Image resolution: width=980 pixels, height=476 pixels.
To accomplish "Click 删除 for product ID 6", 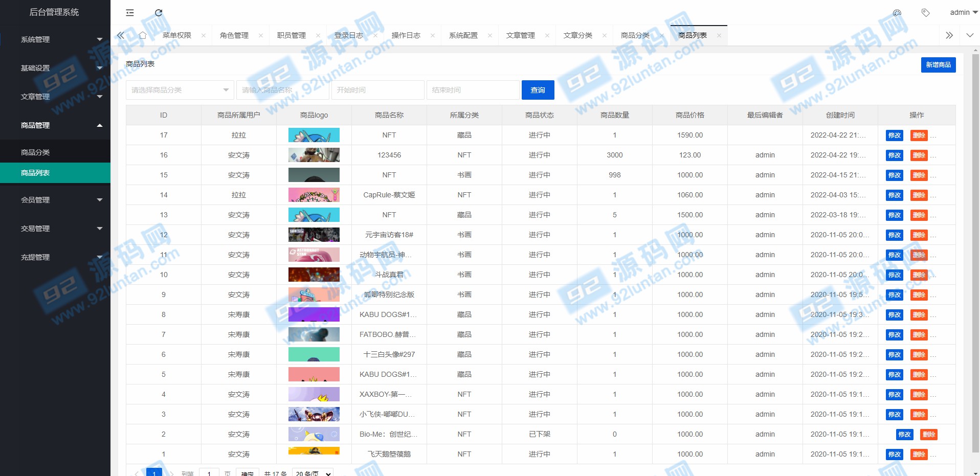I will [919, 355].
